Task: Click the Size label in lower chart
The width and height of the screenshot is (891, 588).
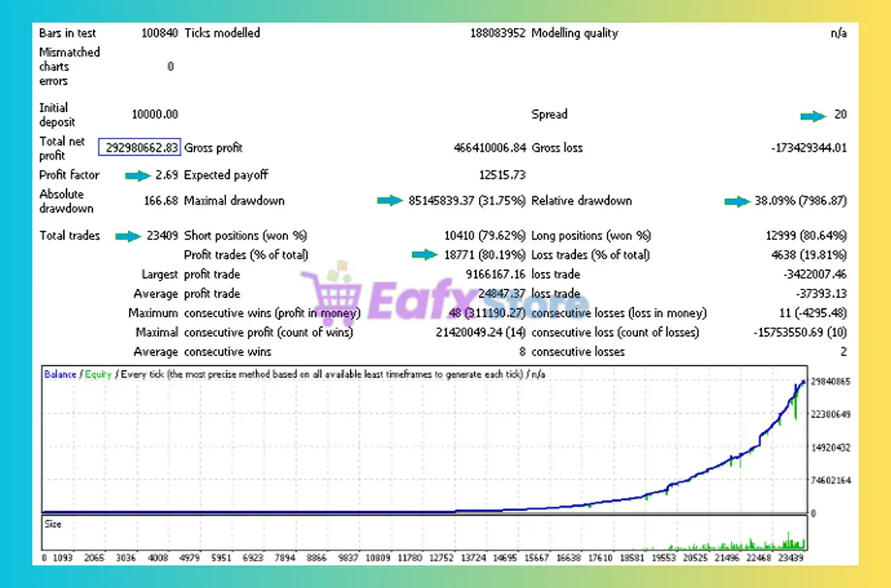Action: click(x=53, y=524)
